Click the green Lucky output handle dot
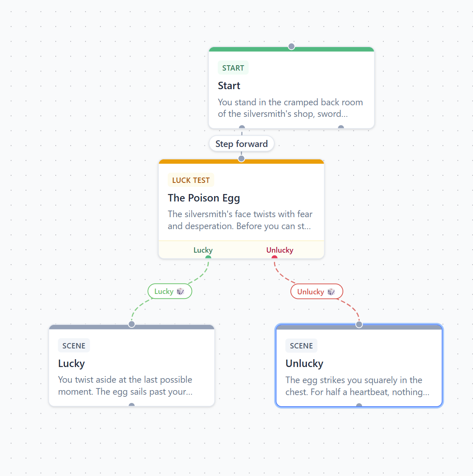The image size is (473, 476). point(208,258)
